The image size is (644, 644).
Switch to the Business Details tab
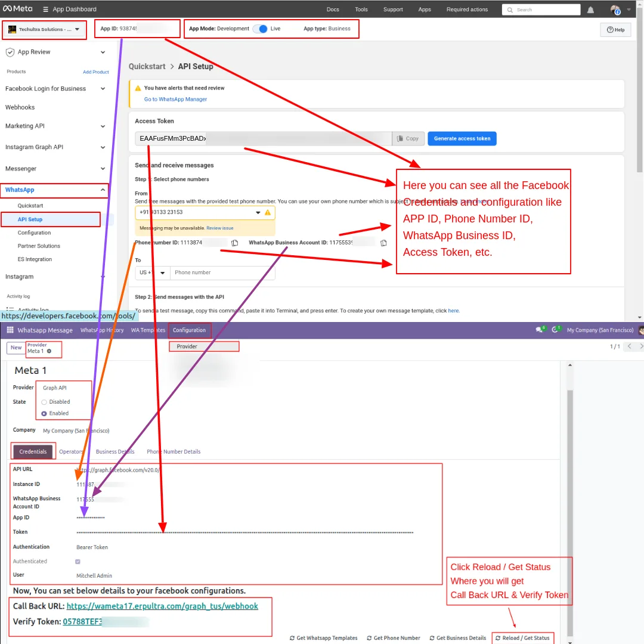coord(115,452)
